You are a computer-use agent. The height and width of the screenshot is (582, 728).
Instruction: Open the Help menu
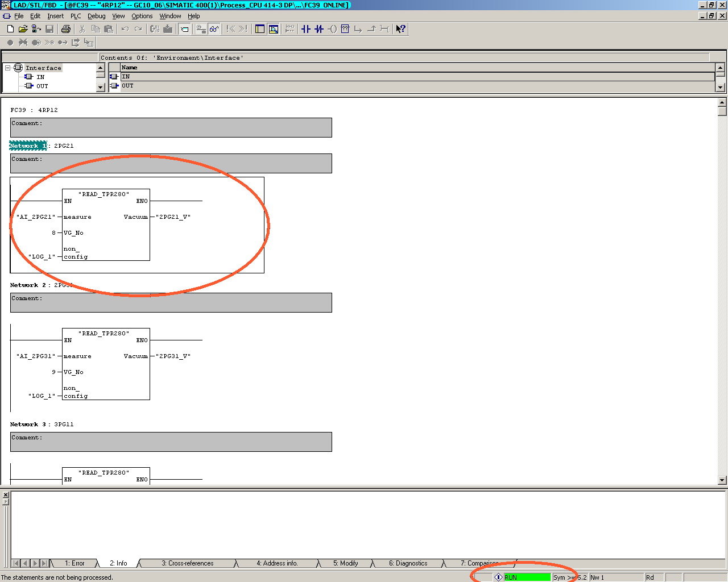coord(194,16)
